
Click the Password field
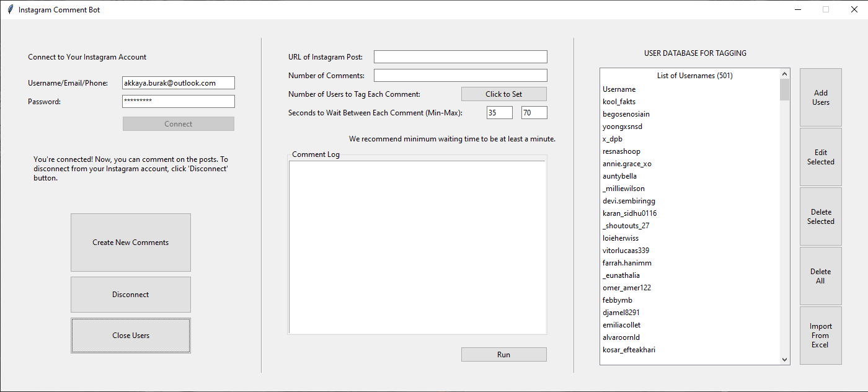pyautogui.click(x=178, y=101)
